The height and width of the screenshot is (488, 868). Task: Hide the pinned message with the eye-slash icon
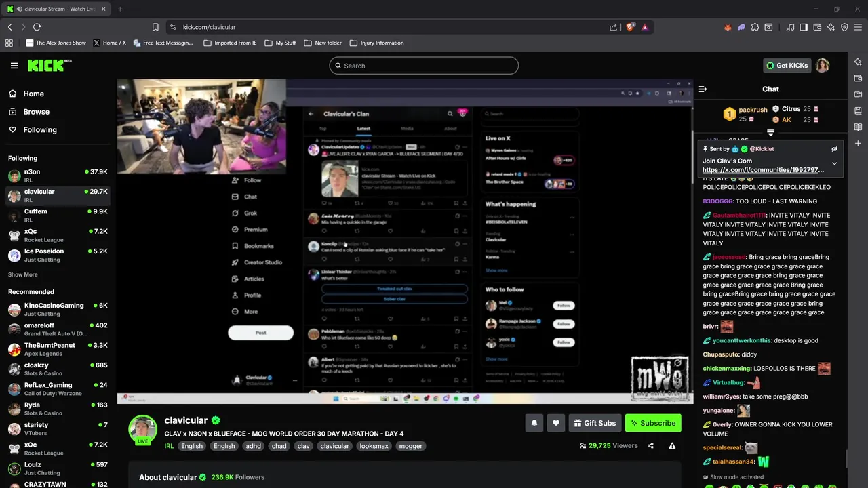point(834,149)
